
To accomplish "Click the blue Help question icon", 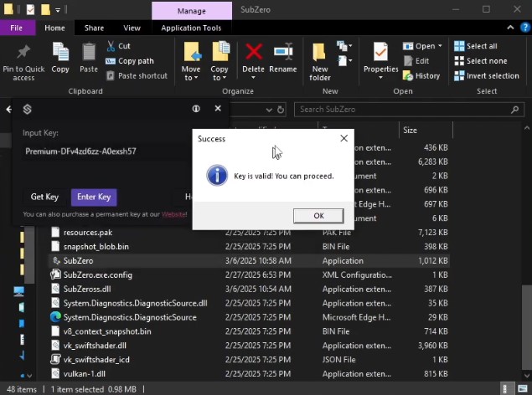I will pos(524,28).
